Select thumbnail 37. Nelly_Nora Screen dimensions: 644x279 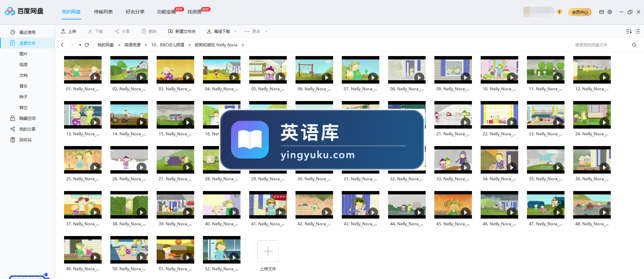83,205
